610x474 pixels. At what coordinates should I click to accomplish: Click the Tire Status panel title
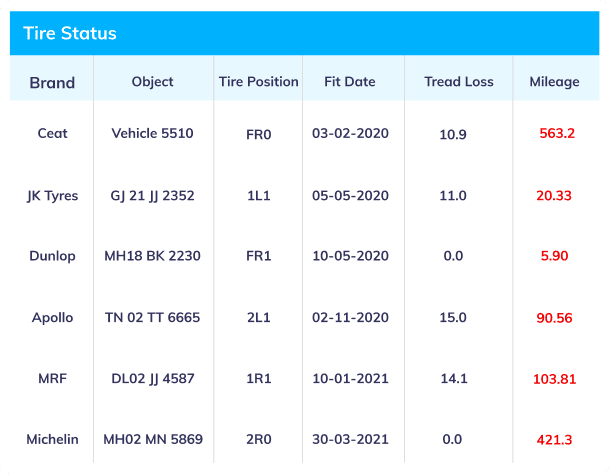[70, 33]
